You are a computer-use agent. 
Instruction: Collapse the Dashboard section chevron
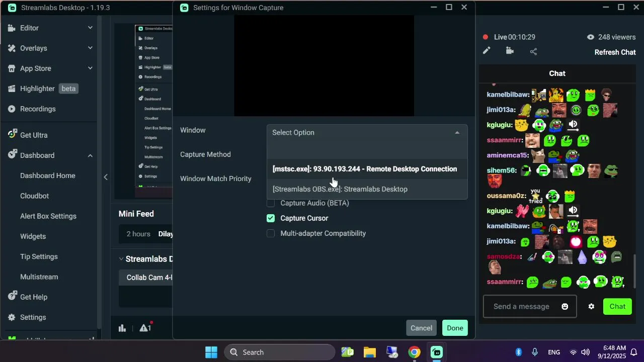90,155
